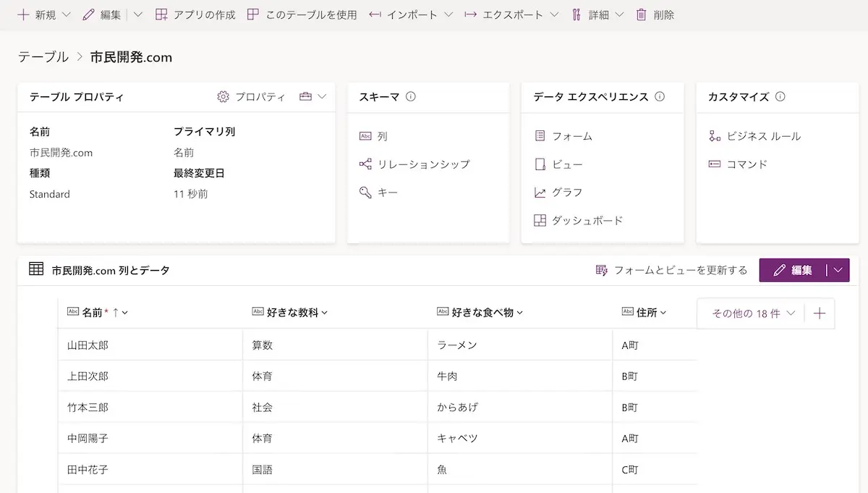Expand the 新規 dropdown menu
The width and height of the screenshot is (868, 493).
click(67, 14)
